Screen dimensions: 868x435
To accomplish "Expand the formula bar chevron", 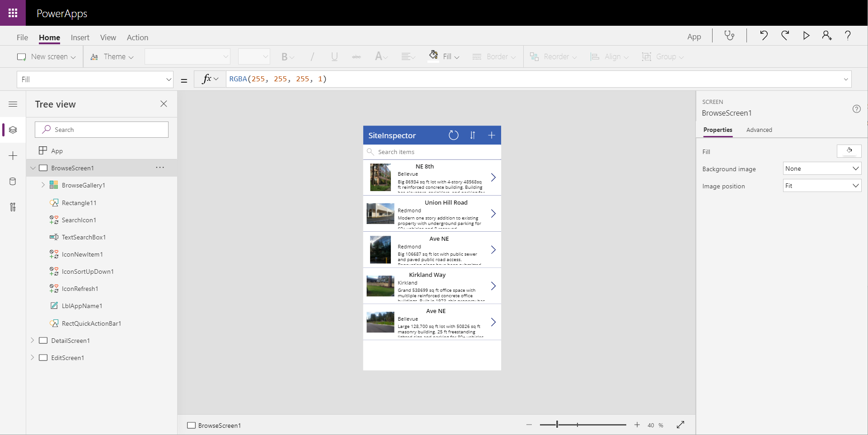I will click(x=845, y=80).
